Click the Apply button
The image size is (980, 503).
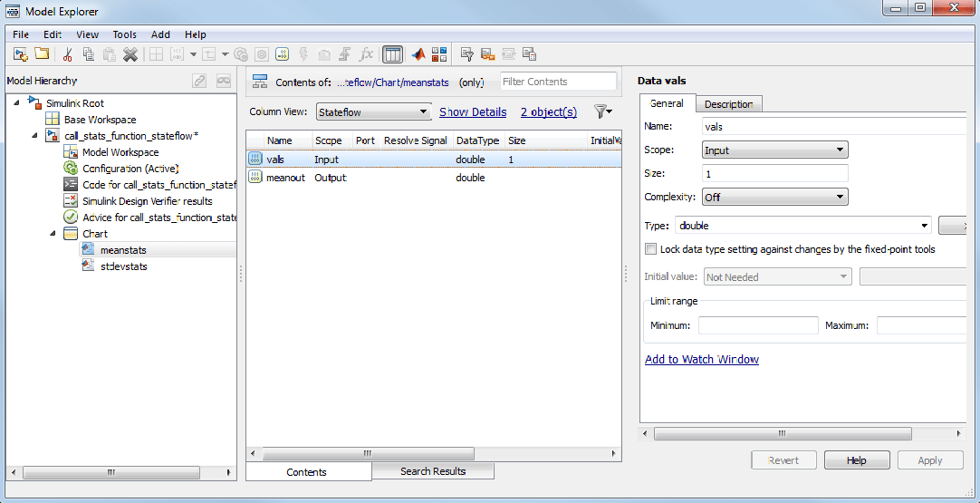point(930,459)
